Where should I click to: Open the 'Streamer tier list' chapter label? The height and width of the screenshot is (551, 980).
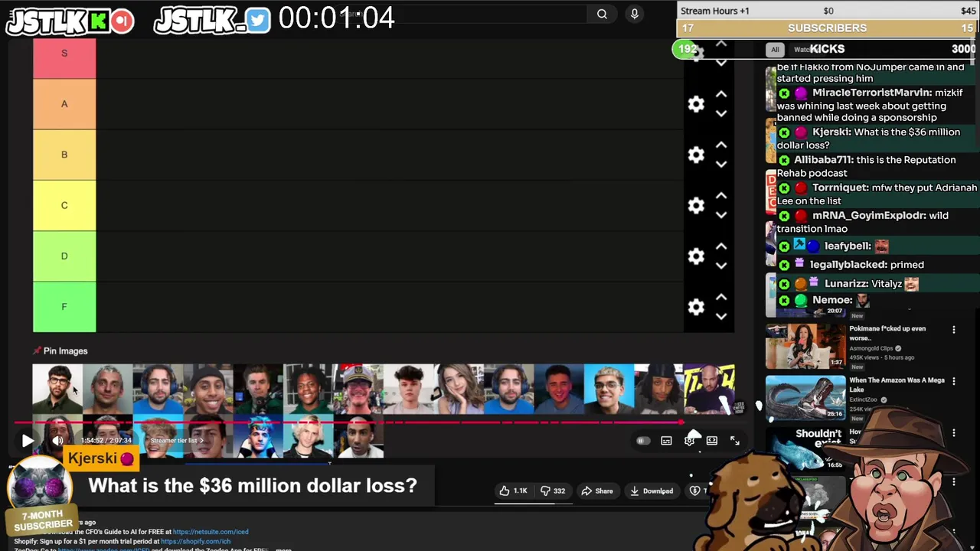pyautogui.click(x=176, y=440)
